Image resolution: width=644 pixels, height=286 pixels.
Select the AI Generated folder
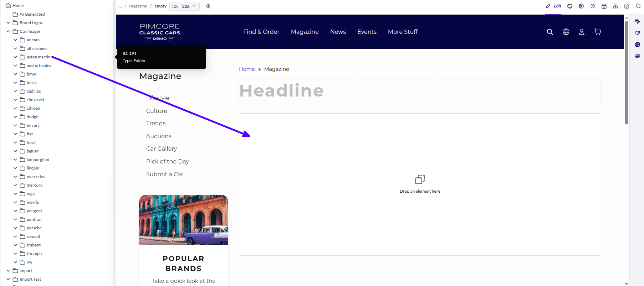pos(29,14)
